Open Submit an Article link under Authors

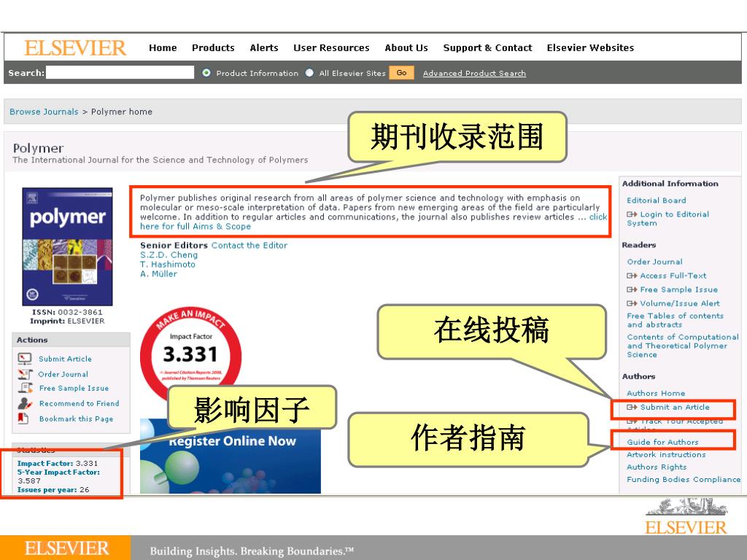pos(675,407)
